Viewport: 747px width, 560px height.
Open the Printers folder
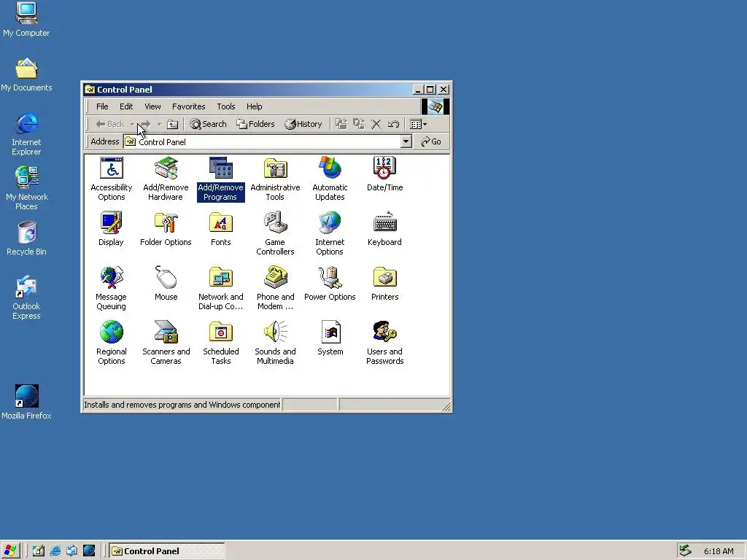tap(384, 284)
